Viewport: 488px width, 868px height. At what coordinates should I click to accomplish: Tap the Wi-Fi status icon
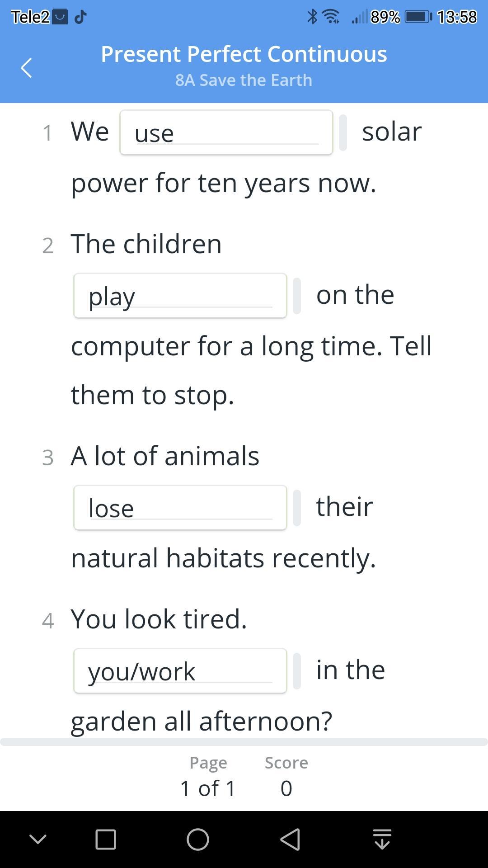pos(332,17)
